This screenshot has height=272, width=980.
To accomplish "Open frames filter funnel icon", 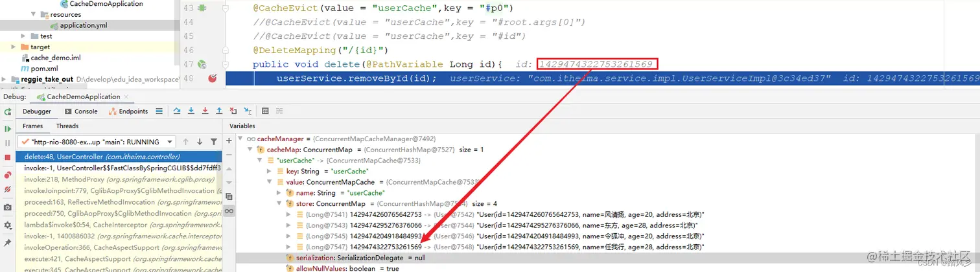I will tap(213, 142).
